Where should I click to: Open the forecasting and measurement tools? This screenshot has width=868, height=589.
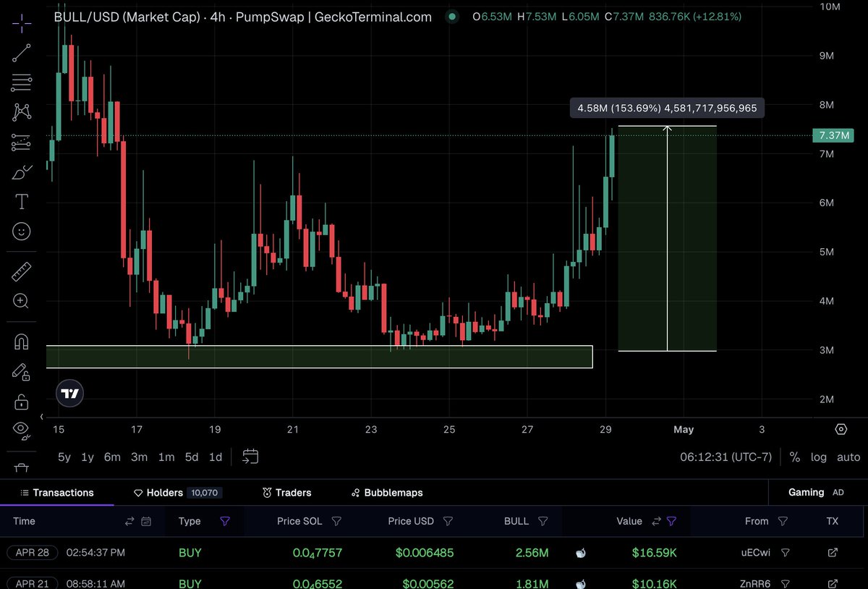22,142
